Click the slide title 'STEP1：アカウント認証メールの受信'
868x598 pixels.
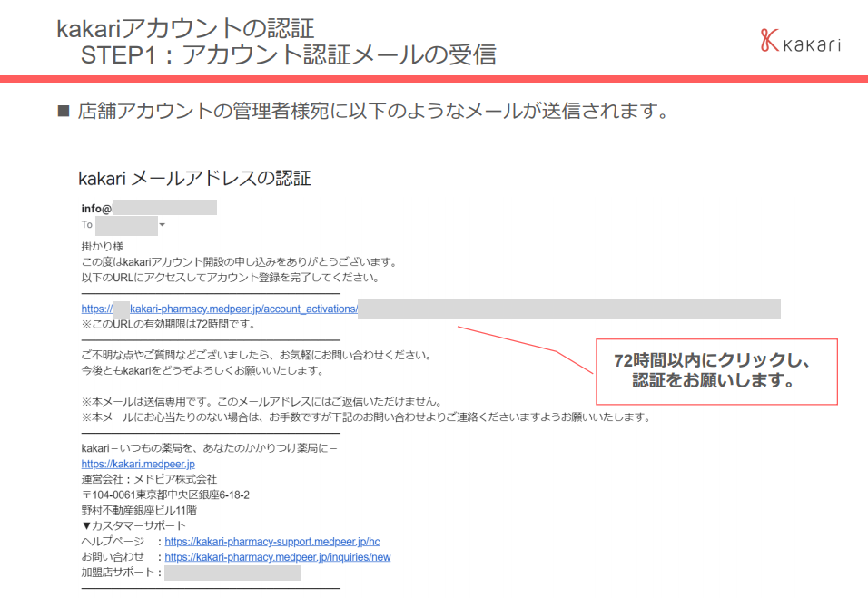(289, 54)
